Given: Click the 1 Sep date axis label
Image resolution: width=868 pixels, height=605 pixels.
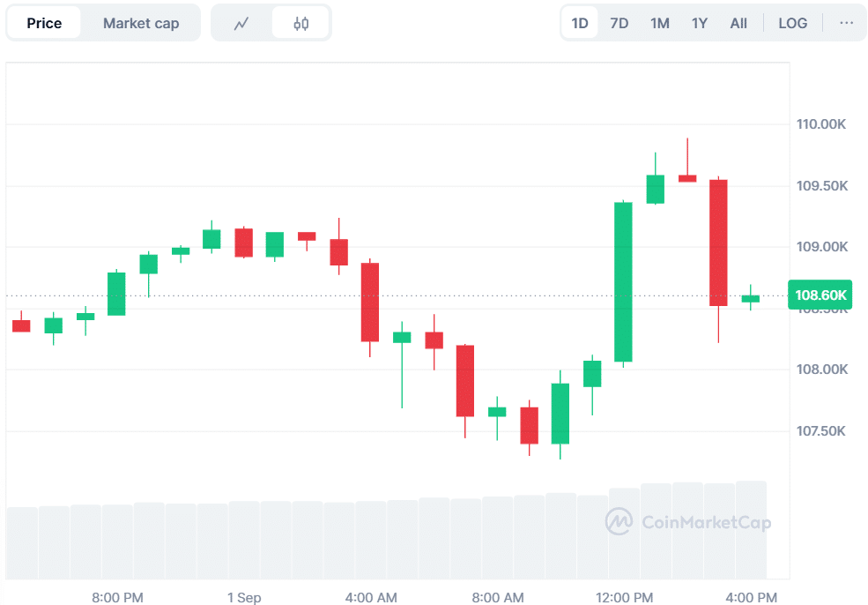Looking at the screenshot, I should click(x=244, y=598).
